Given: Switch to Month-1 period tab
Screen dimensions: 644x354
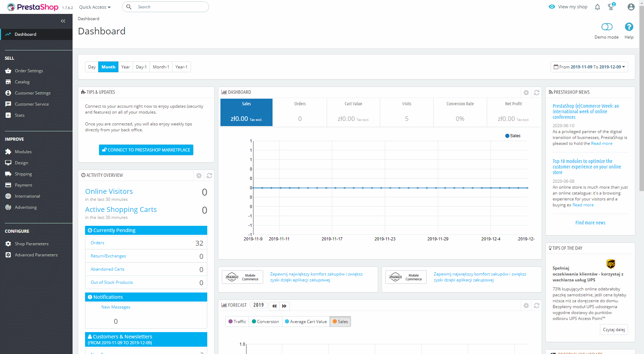Looking at the screenshot, I should 161,67.
